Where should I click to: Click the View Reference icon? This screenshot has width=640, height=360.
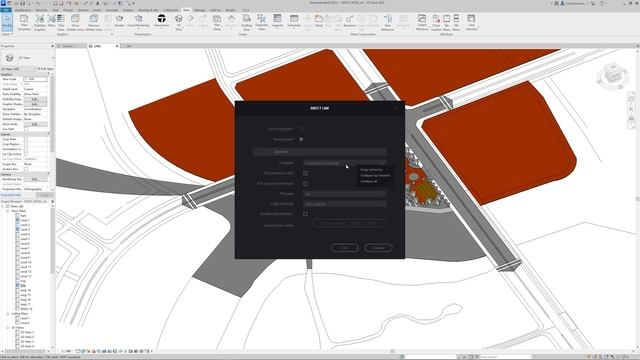[388, 22]
